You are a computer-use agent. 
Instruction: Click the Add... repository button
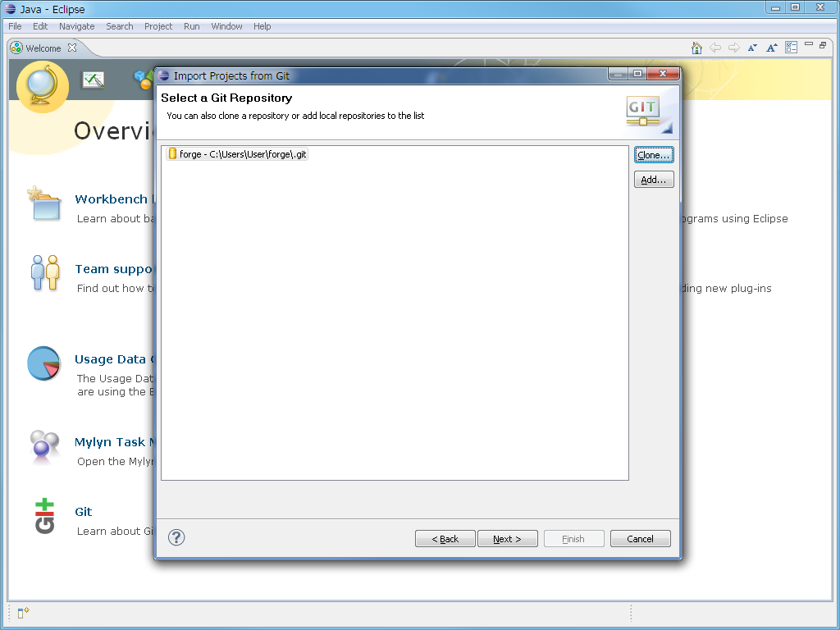click(654, 180)
